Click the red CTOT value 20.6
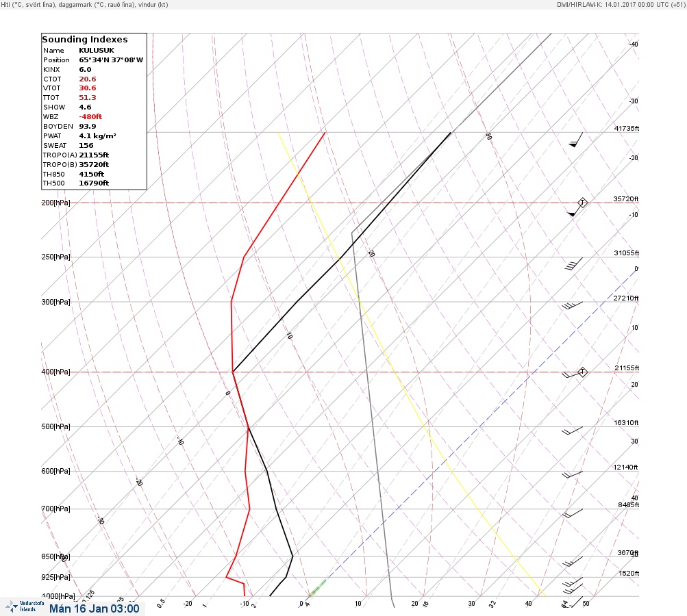 pos(87,79)
